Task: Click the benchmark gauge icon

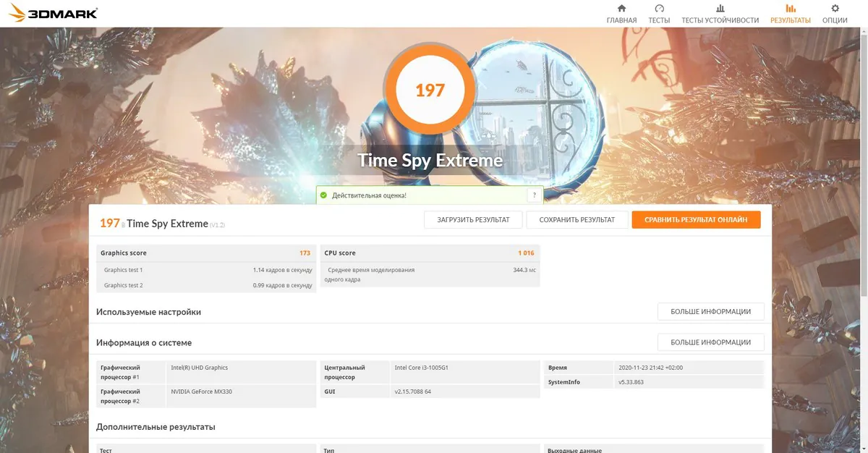Action: [x=659, y=9]
